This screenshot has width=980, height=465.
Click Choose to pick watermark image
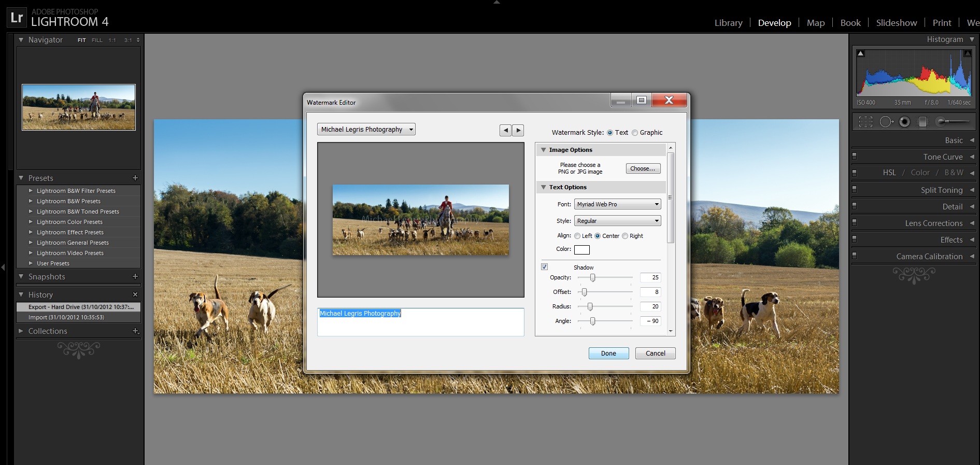[643, 168]
